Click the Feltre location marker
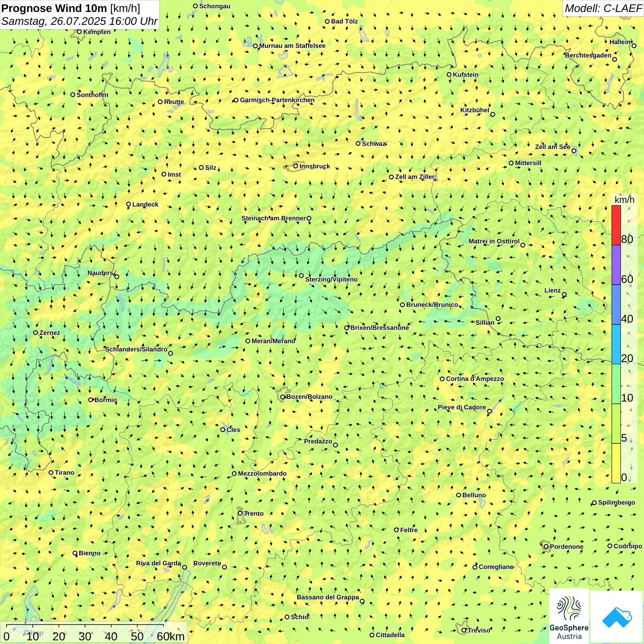Viewport: 644px width, 644px height. 396,530
